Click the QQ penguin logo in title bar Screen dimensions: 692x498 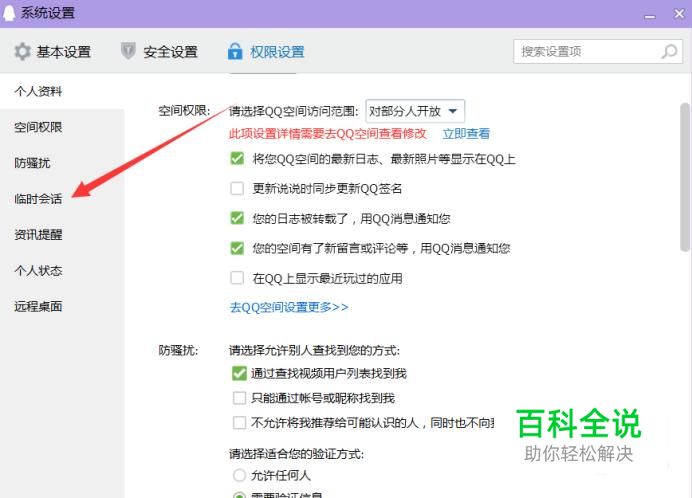(x=9, y=13)
